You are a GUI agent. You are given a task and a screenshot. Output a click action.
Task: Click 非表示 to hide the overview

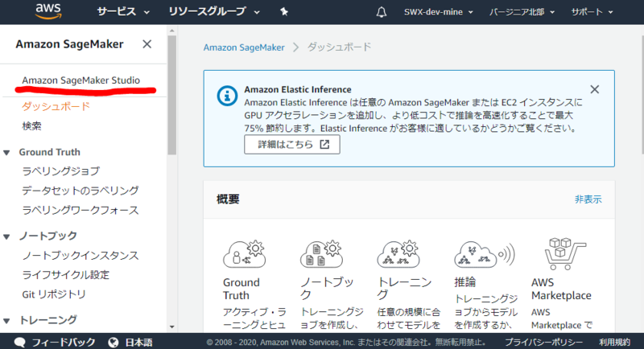pyautogui.click(x=588, y=199)
